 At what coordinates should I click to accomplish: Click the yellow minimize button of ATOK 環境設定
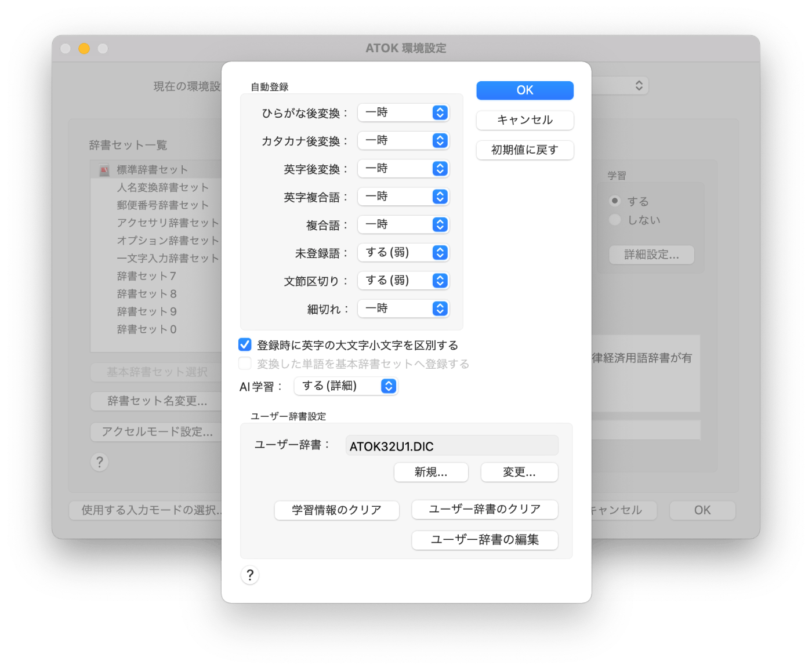[x=84, y=49]
